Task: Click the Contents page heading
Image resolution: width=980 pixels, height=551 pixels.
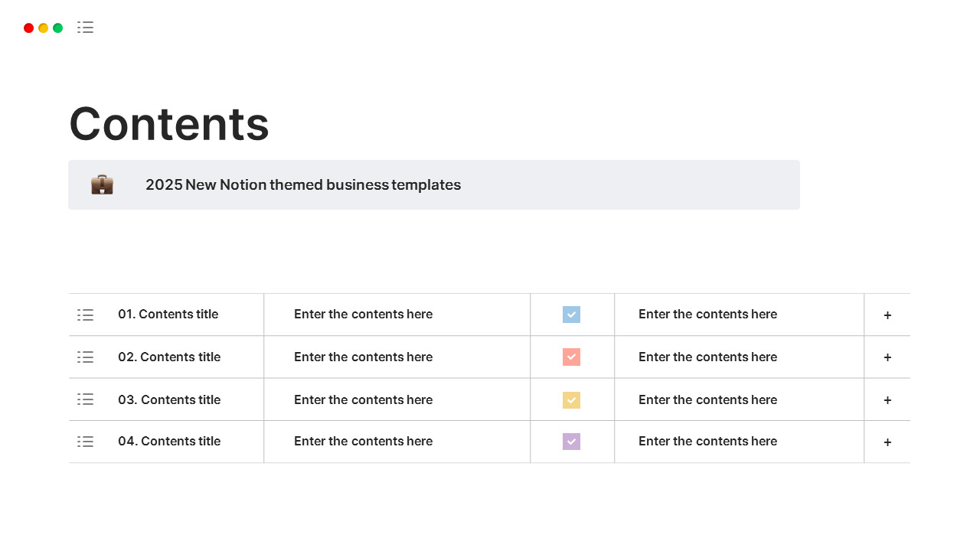Action: point(169,123)
